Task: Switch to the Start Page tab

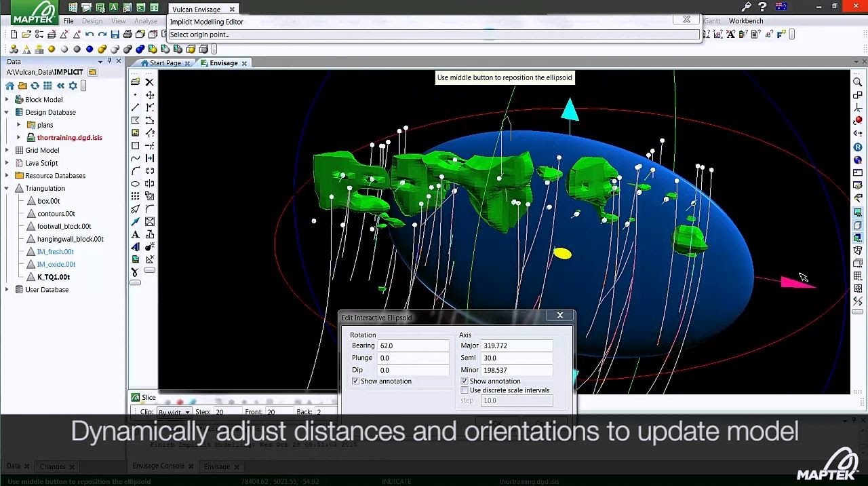Action: tap(165, 63)
